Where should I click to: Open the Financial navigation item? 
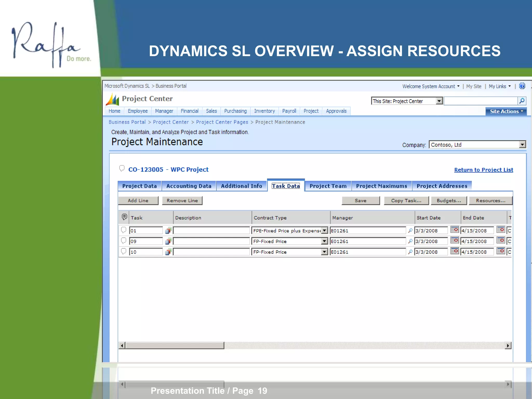tap(190, 111)
